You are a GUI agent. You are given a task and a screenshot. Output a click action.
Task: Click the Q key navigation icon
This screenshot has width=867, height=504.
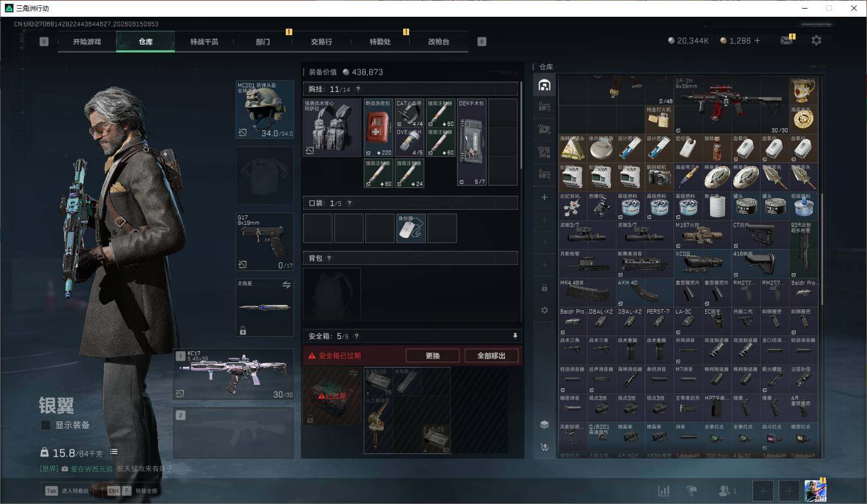click(44, 42)
